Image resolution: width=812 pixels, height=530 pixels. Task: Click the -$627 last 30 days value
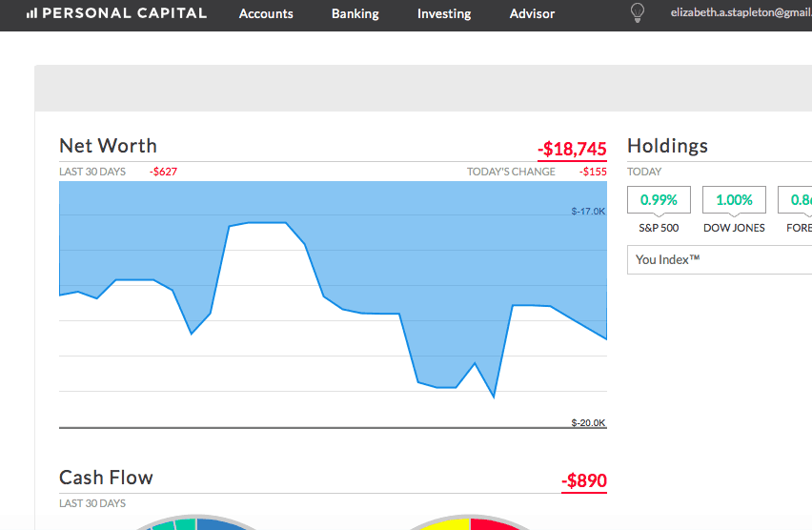tap(163, 172)
